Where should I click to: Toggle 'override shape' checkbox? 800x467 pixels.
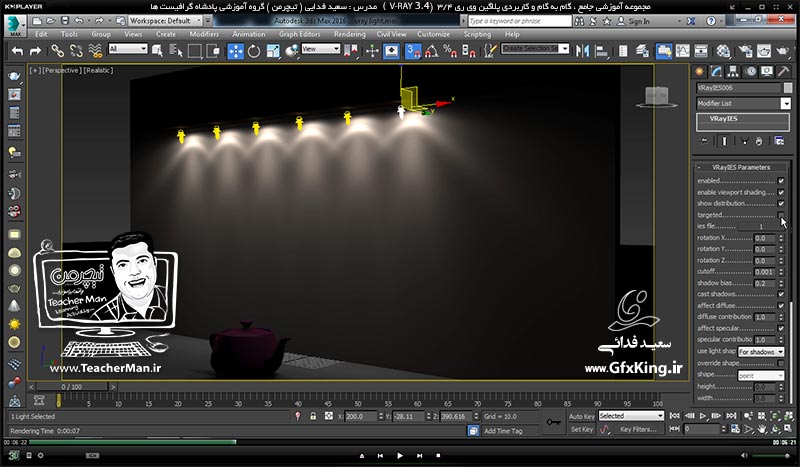(781, 363)
